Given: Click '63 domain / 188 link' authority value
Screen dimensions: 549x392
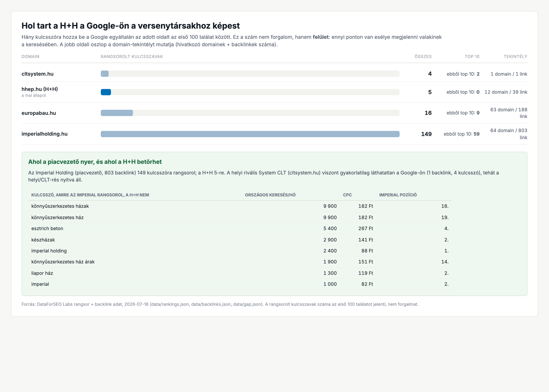Looking at the screenshot, I should [509, 113].
